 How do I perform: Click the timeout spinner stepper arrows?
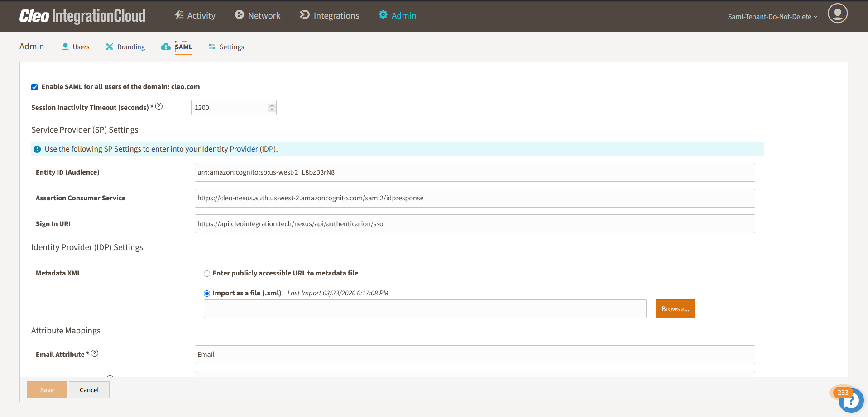[x=272, y=108]
